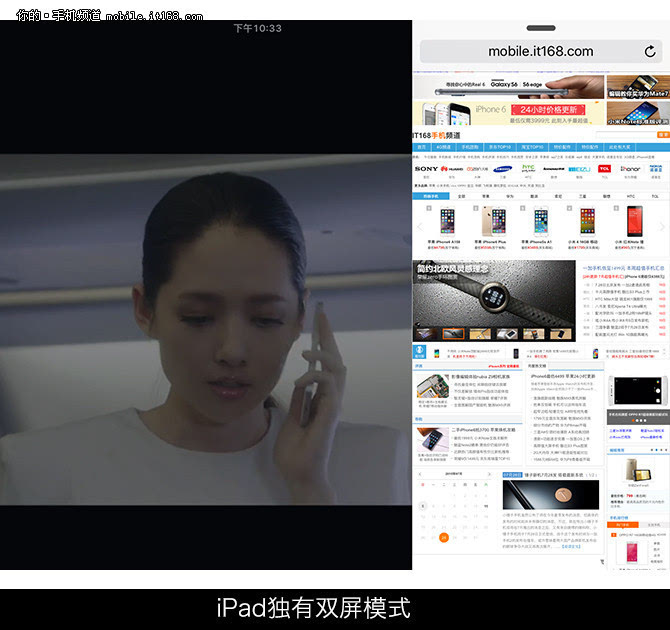670x630 pixels.
Task: Open the Meizu brand logo
Action: tap(579, 169)
